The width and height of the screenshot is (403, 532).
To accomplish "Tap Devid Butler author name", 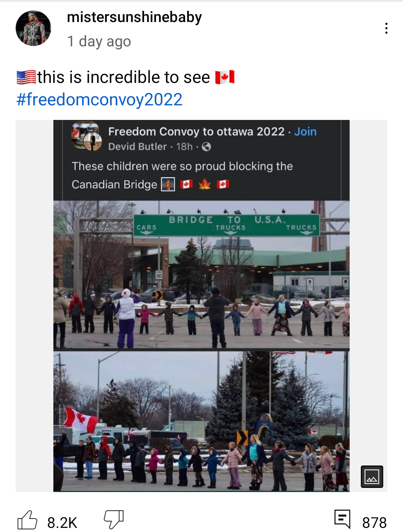I will pos(137,146).
